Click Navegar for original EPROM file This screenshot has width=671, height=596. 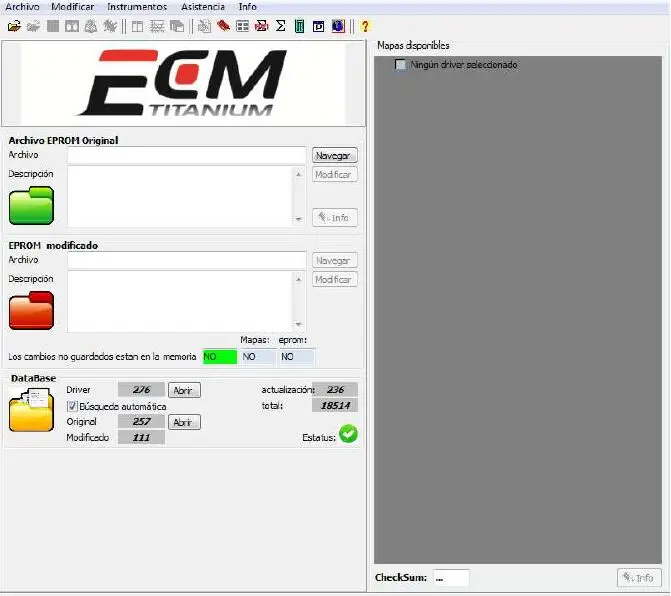(335, 155)
